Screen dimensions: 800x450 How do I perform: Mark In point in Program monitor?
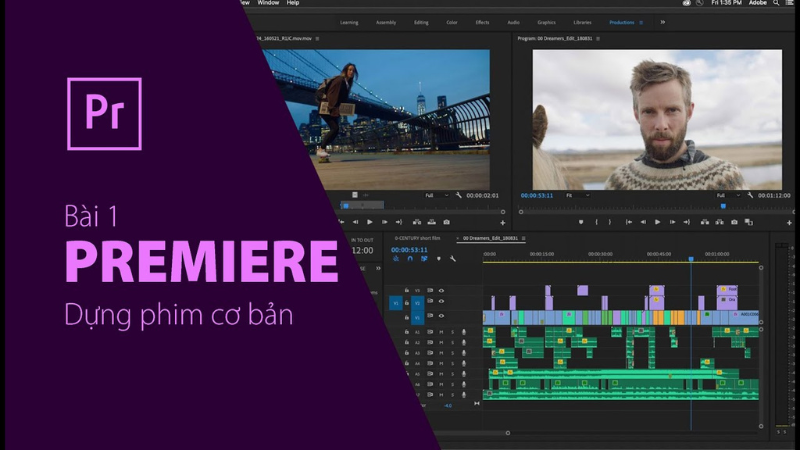click(596, 222)
